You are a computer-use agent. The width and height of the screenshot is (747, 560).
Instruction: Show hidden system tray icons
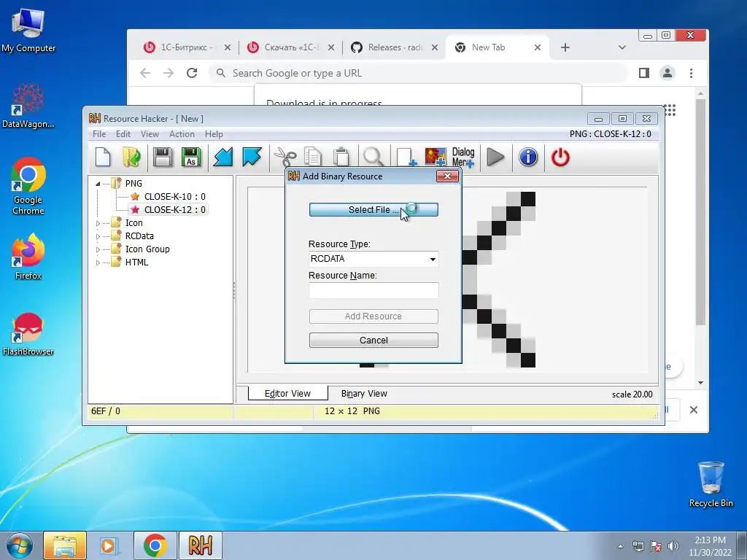(620, 546)
